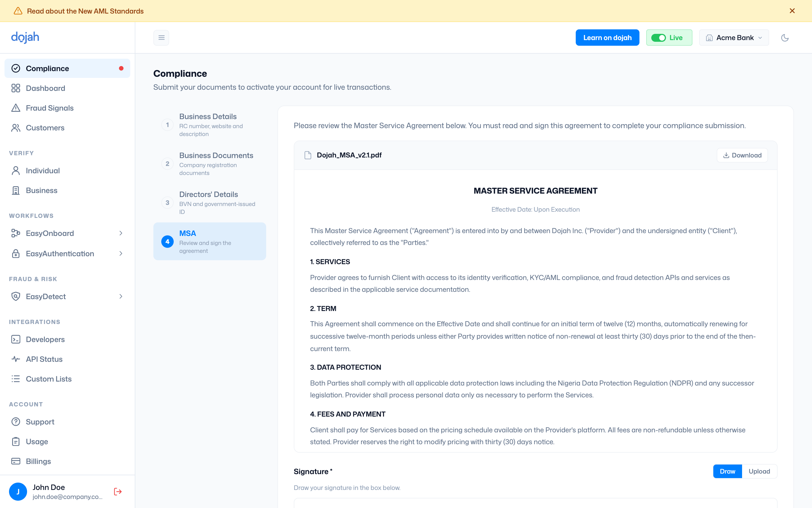Click the Usage clipboard icon
Screen dimensions: 812x508
[16, 441]
